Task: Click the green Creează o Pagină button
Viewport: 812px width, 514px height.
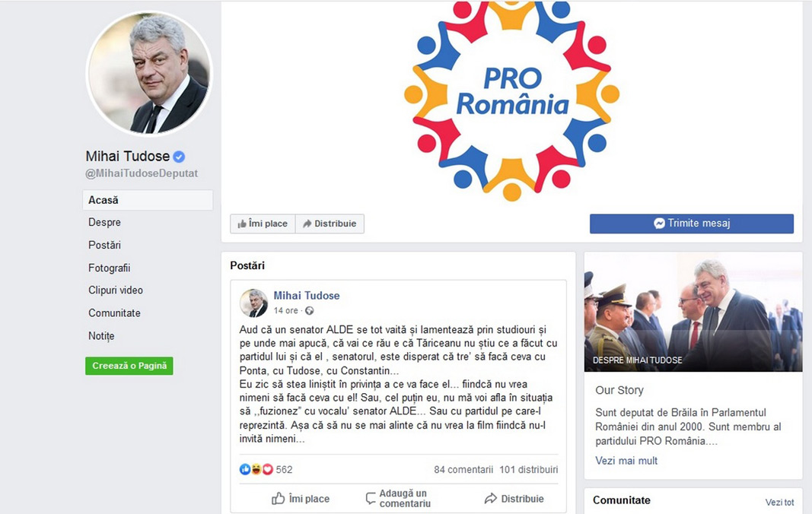Action: click(129, 366)
